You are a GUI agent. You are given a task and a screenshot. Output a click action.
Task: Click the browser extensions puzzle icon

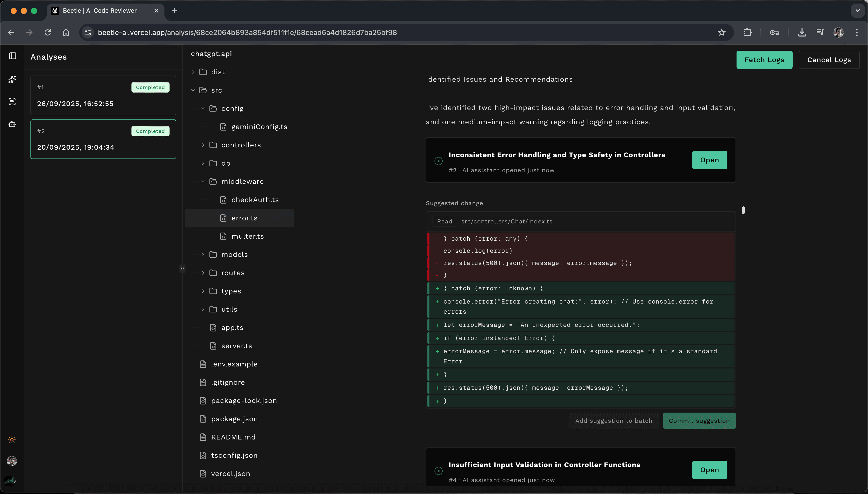coord(747,32)
